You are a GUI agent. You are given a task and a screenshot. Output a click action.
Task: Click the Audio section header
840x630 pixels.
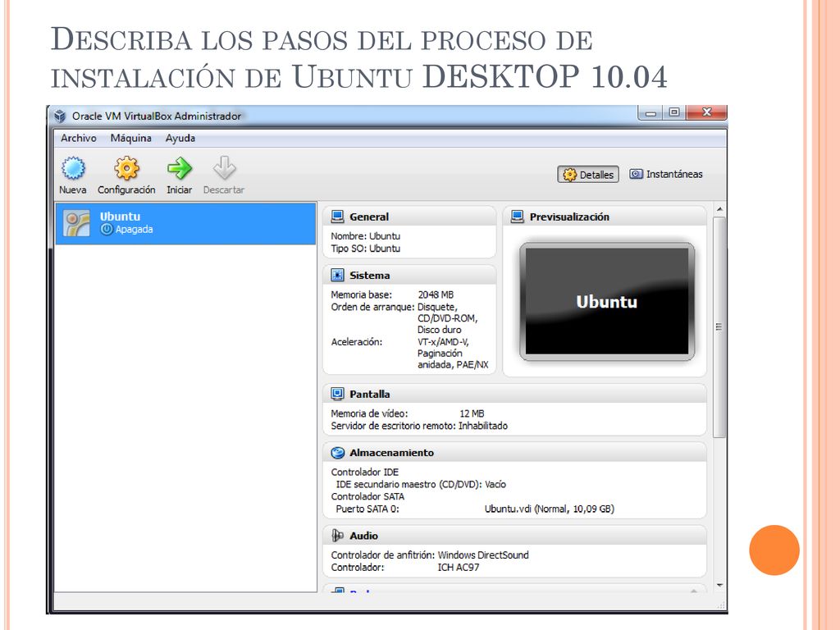click(x=515, y=536)
